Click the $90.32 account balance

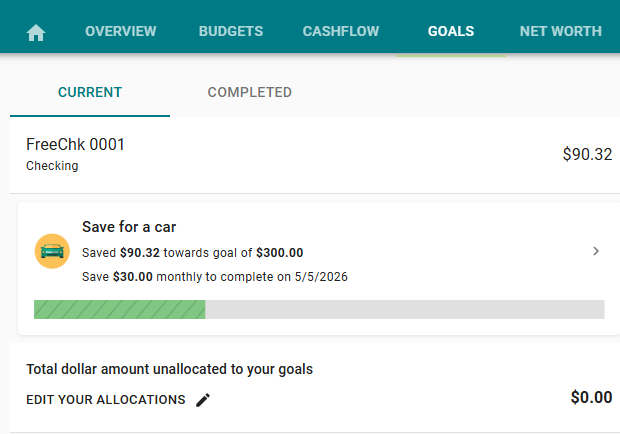(587, 155)
